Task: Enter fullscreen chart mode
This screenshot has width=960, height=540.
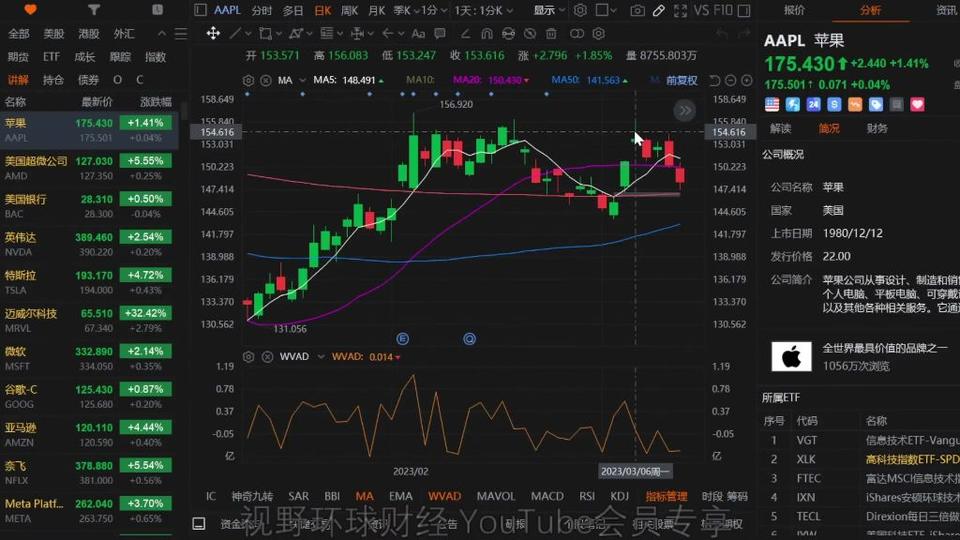Action: click(x=680, y=10)
